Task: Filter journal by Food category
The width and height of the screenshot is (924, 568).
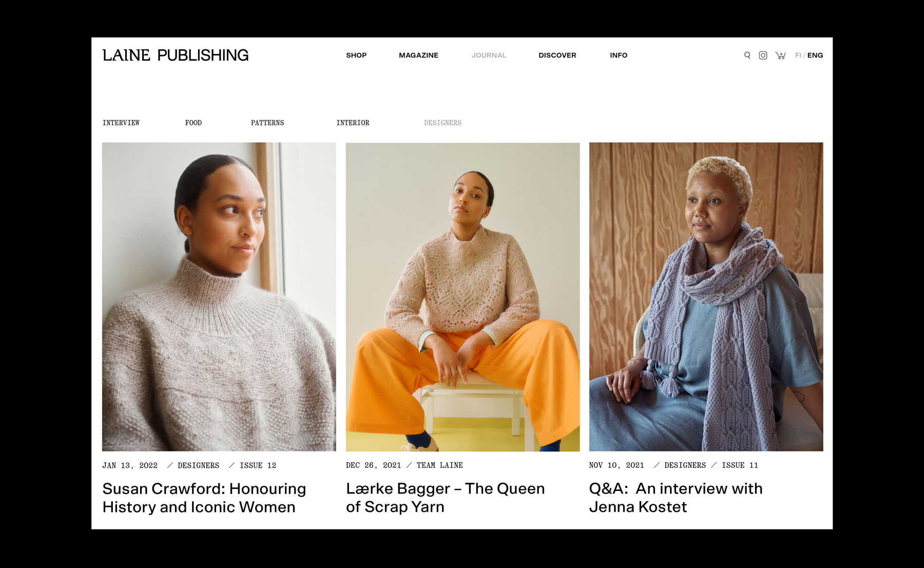Action: [194, 123]
